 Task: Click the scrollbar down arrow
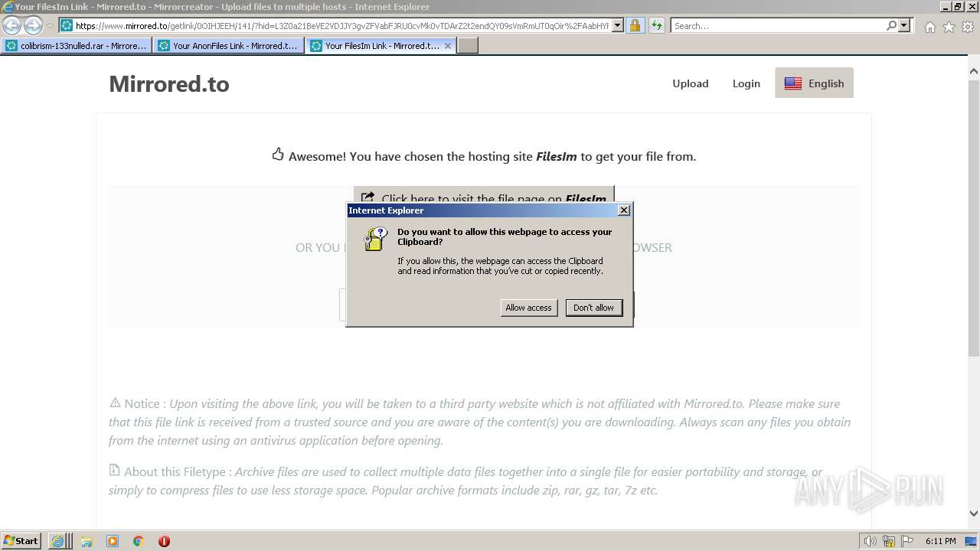tap(973, 514)
